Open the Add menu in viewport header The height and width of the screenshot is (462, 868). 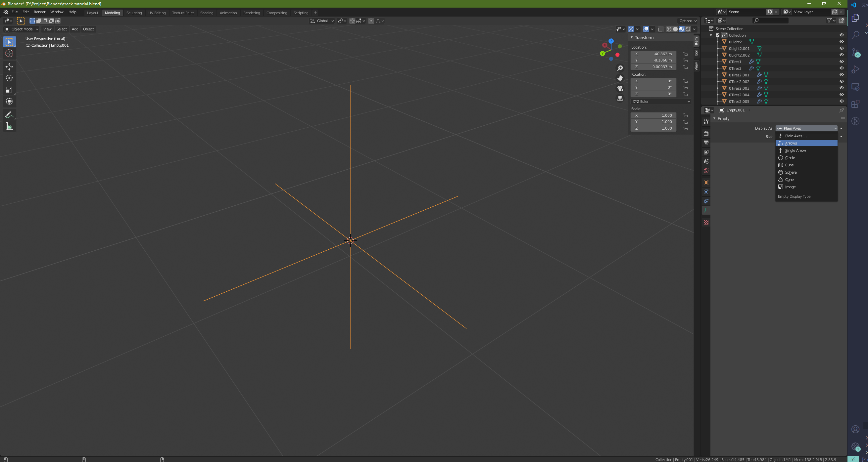pos(75,29)
